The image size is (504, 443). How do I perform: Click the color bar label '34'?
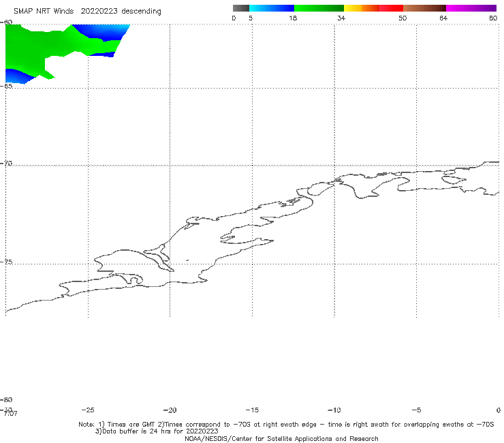(341, 18)
